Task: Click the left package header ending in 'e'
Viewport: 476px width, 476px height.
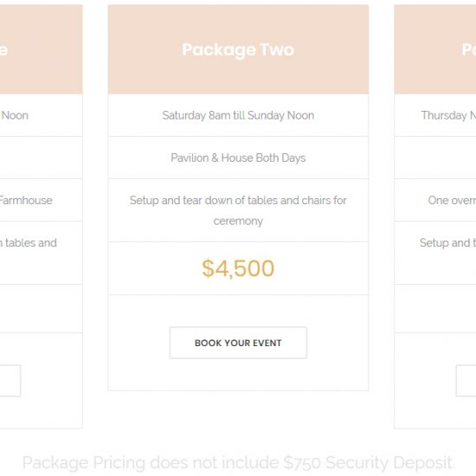Action: [x=41, y=49]
